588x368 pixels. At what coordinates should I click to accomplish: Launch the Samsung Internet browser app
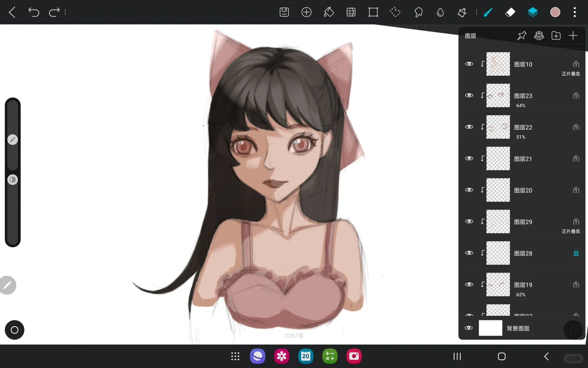[x=258, y=356]
